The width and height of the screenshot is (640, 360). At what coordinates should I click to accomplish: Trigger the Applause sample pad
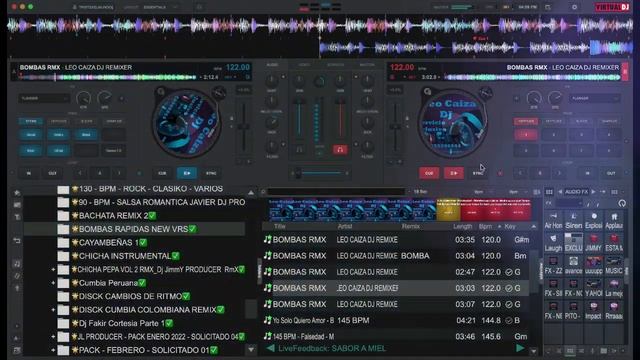point(613,220)
